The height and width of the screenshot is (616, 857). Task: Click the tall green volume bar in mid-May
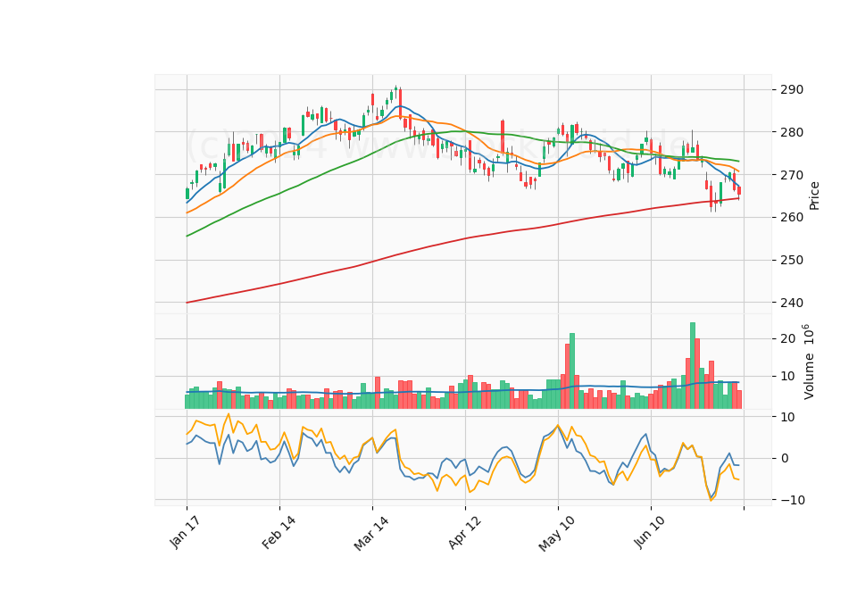(x=572, y=370)
